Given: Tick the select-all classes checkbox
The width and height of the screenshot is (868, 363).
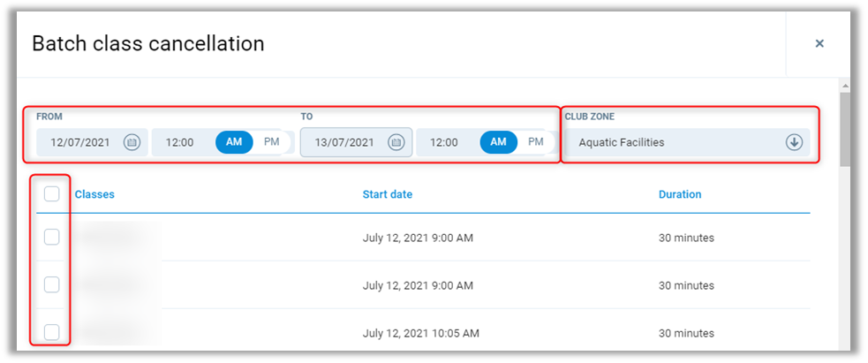Looking at the screenshot, I should pos(52,193).
